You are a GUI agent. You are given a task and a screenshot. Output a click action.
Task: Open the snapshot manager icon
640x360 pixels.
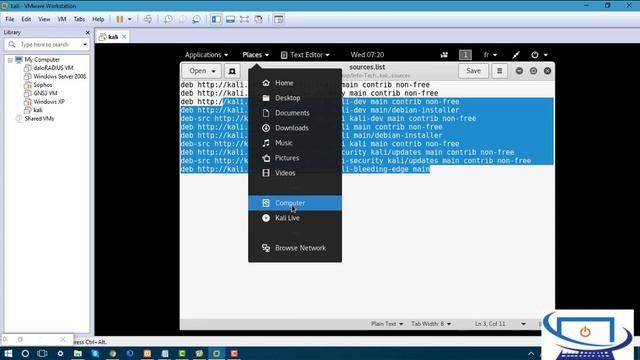[x=196, y=19]
